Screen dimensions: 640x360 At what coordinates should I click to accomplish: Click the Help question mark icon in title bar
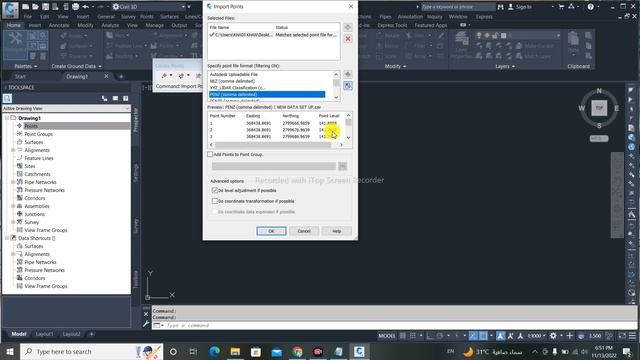point(590,7)
